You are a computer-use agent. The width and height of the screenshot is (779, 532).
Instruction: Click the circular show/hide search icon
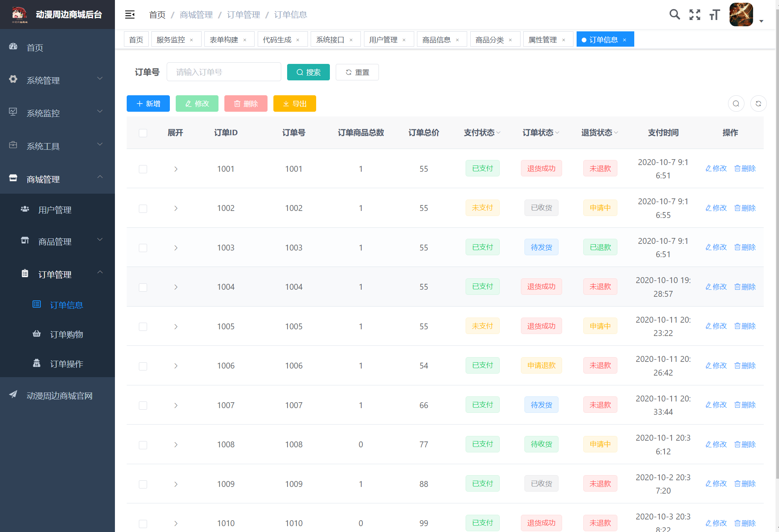(736, 104)
